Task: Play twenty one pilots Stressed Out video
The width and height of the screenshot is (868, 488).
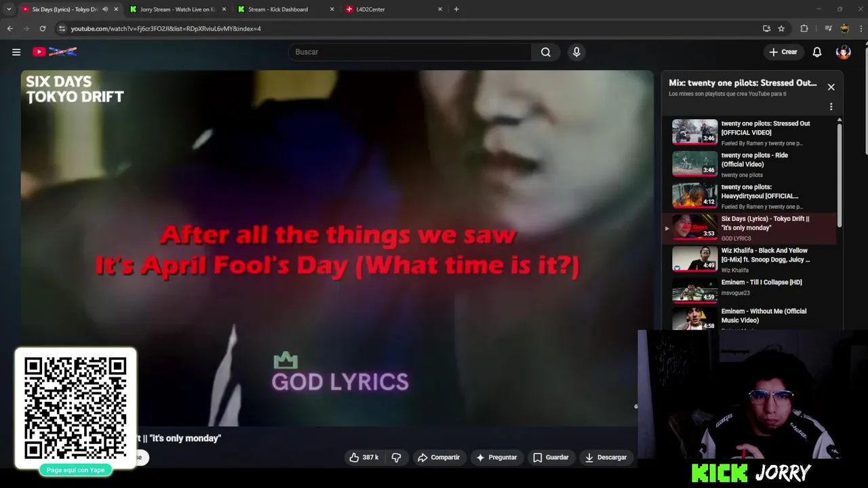Action: tap(749, 133)
